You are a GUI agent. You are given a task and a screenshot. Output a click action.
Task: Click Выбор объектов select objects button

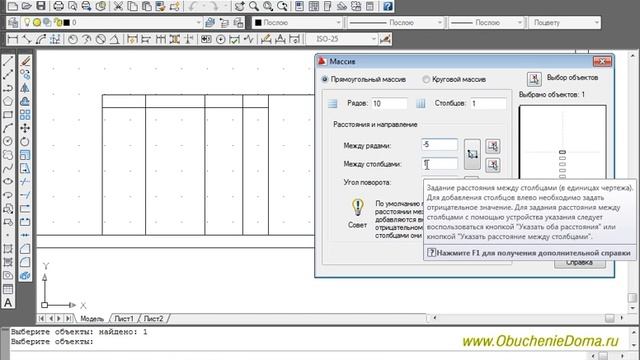(x=534, y=79)
